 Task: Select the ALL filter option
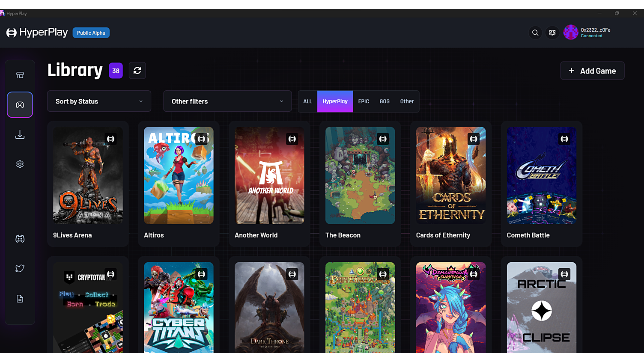pyautogui.click(x=307, y=101)
